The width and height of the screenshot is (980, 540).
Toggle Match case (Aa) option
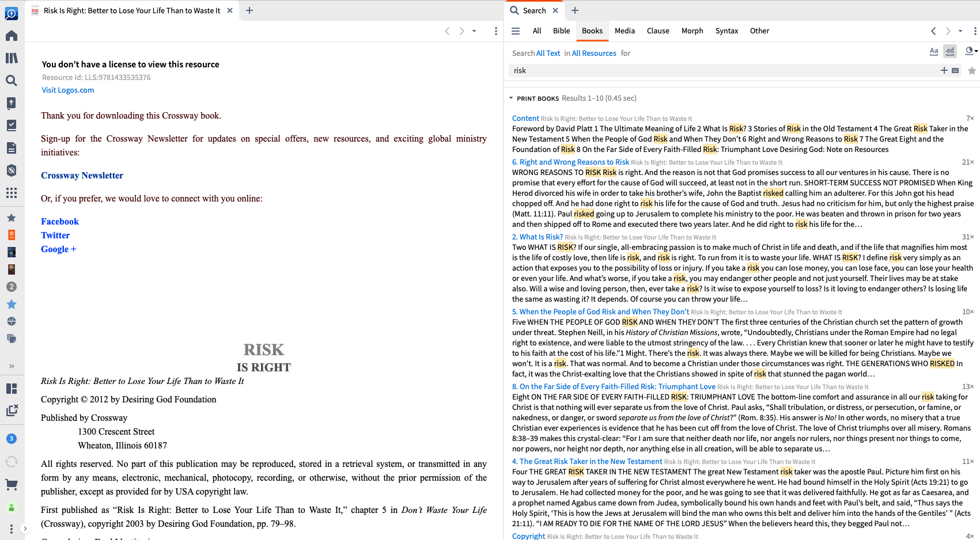(934, 51)
